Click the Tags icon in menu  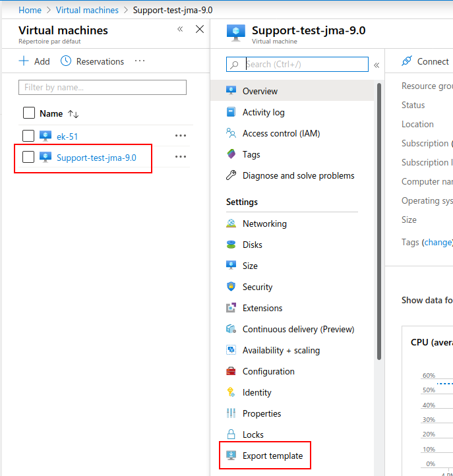click(231, 154)
